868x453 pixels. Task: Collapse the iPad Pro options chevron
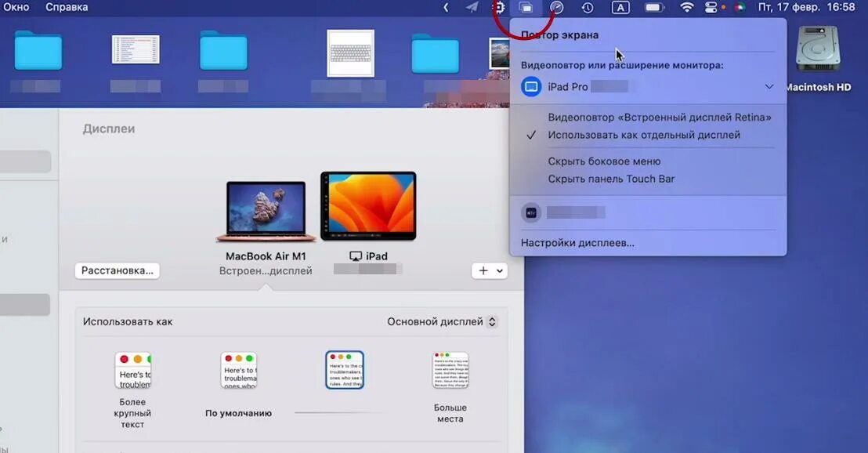point(769,87)
